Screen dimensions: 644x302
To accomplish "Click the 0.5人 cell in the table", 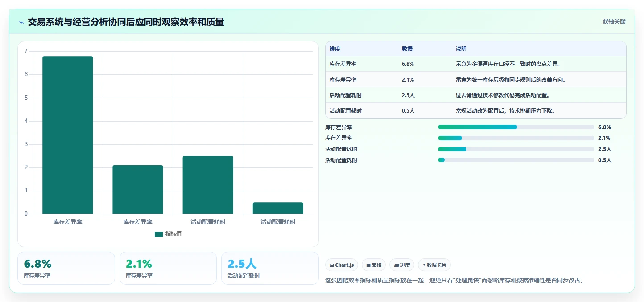I will (x=409, y=111).
